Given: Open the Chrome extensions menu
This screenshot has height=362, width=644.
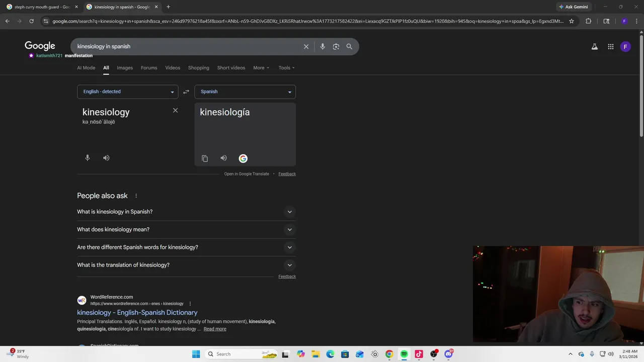Looking at the screenshot, I should point(588,21).
